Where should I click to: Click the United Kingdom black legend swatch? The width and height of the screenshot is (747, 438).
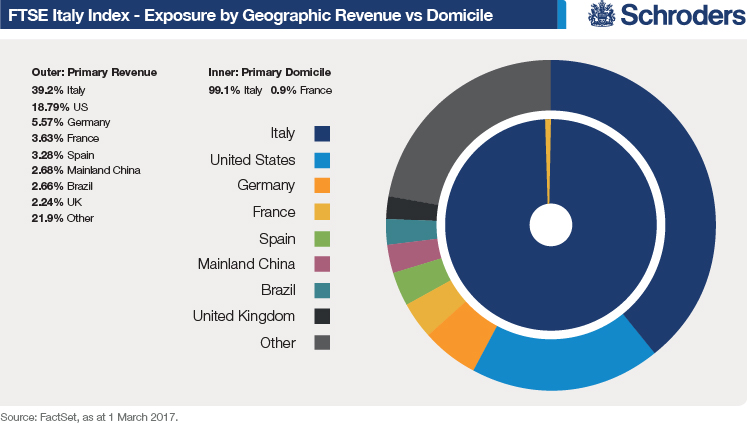coord(322,316)
